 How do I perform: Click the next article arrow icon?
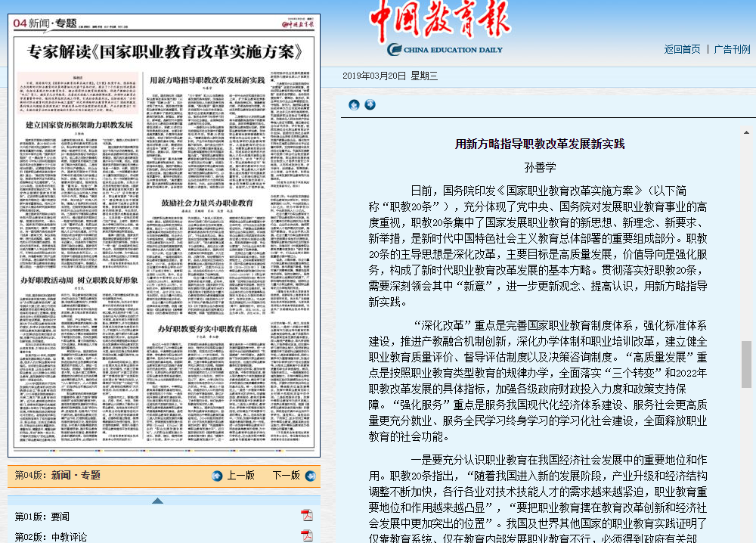click(370, 105)
